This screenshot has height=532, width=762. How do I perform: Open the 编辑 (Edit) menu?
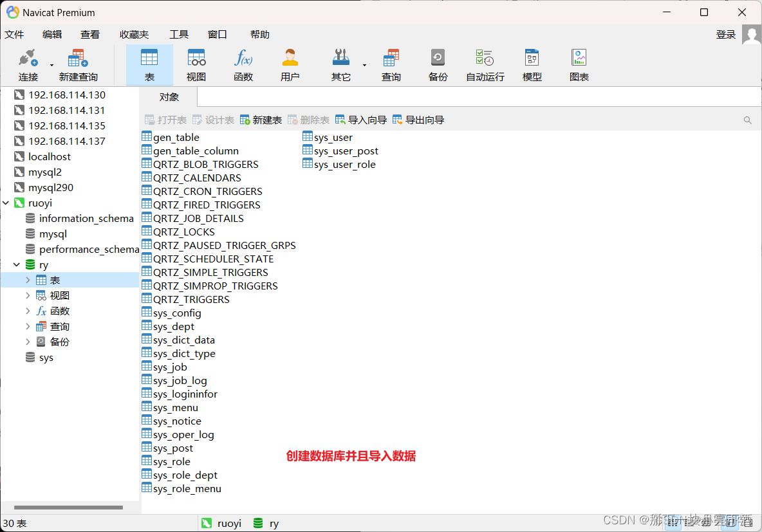point(52,35)
